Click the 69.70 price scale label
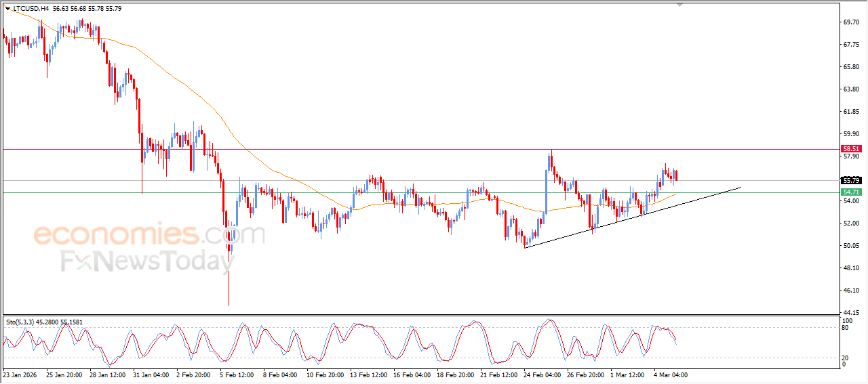The width and height of the screenshot is (868, 384). pyautogui.click(x=851, y=22)
